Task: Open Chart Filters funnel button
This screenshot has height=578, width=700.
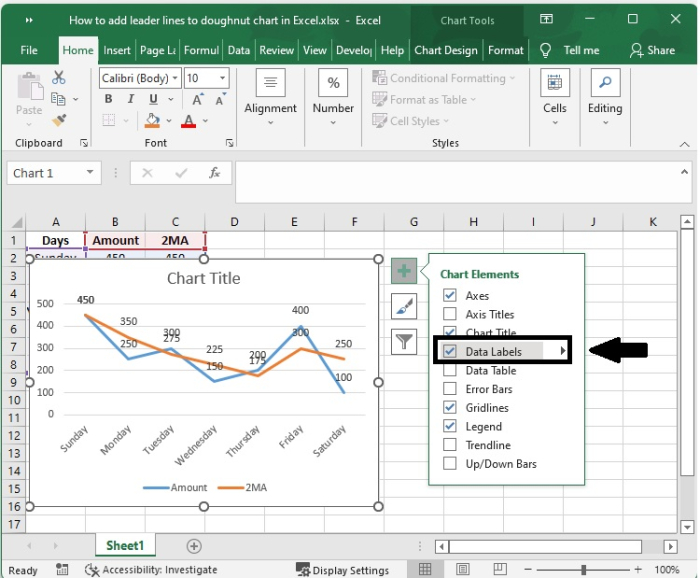Action: click(404, 342)
